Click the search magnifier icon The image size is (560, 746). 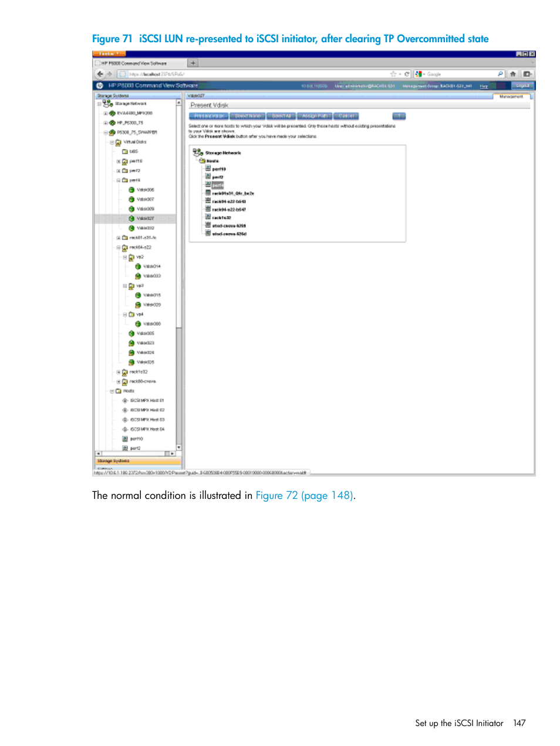(500, 74)
